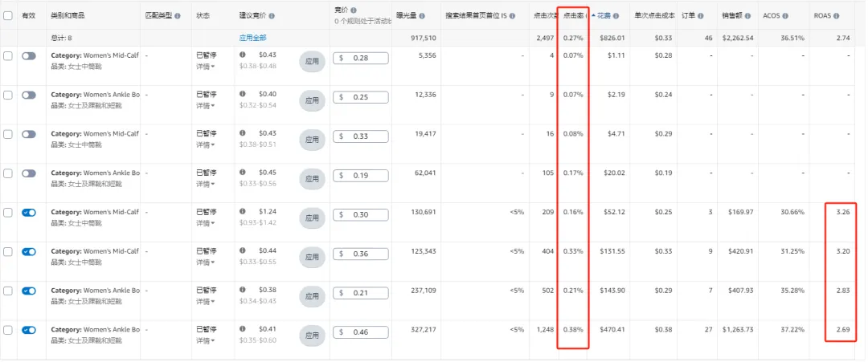The image size is (868, 362).
Task: Enable 有效 toggle in row spending $20.02
Action: click(29, 173)
